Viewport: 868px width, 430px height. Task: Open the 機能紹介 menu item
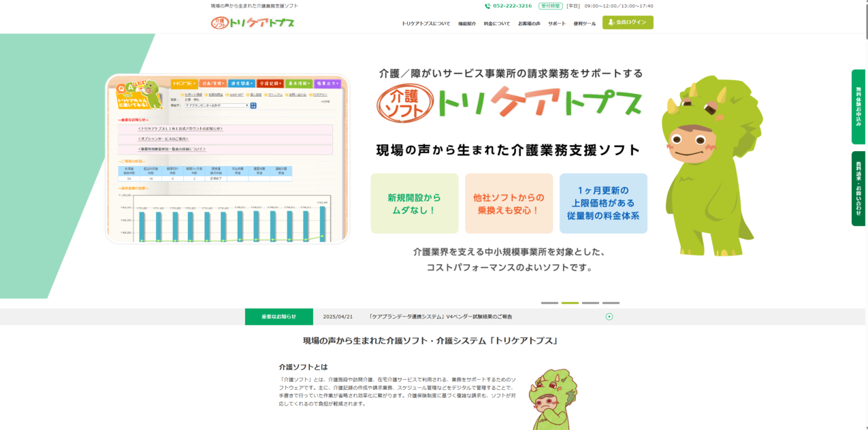tap(467, 23)
